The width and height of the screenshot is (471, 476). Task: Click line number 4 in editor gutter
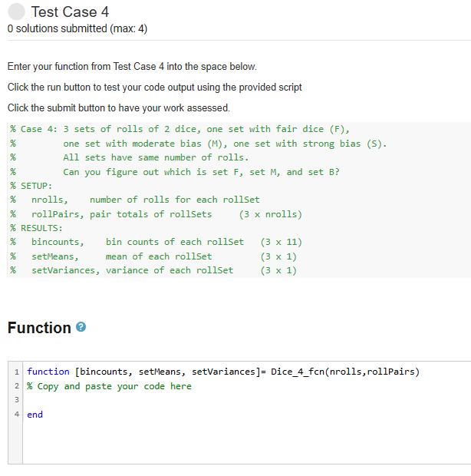pos(17,415)
